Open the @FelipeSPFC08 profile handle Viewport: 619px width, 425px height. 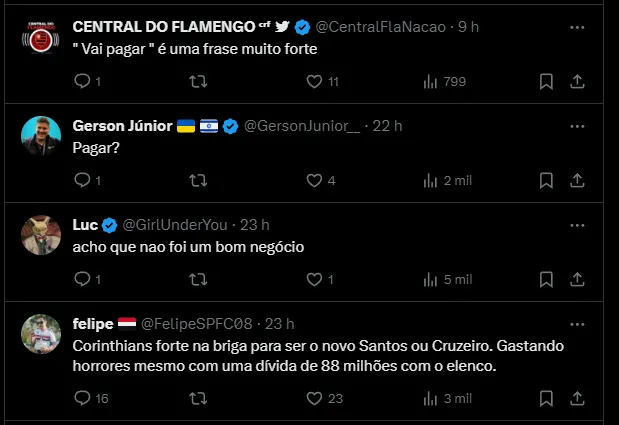(199, 324)
